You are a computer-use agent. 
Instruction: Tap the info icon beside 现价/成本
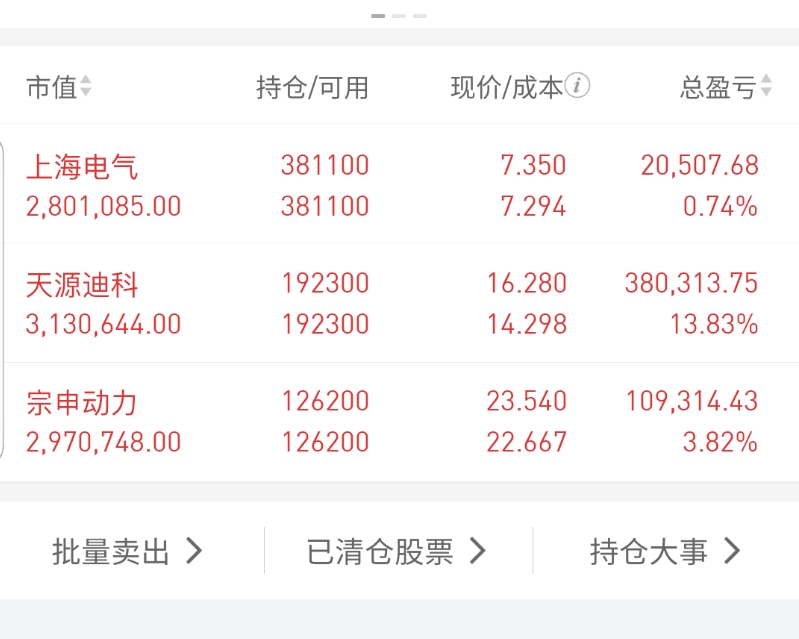[x=577, y=86]
